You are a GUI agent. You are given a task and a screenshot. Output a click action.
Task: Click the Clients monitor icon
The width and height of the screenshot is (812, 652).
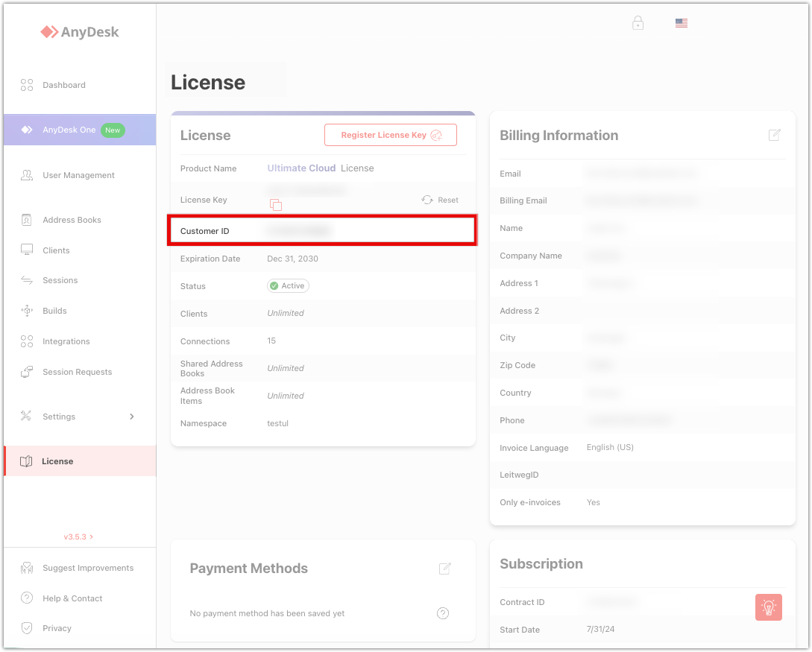tap(27, 250)
